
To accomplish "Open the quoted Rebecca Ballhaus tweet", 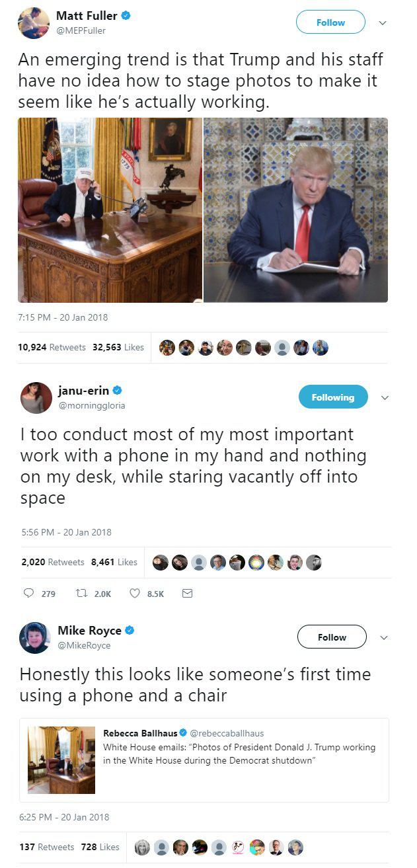I will pyautogui.click(x=204, y=760).
